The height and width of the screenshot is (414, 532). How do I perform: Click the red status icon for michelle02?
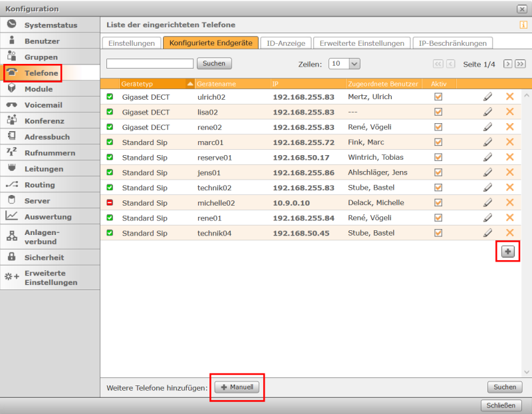[110, 202]
